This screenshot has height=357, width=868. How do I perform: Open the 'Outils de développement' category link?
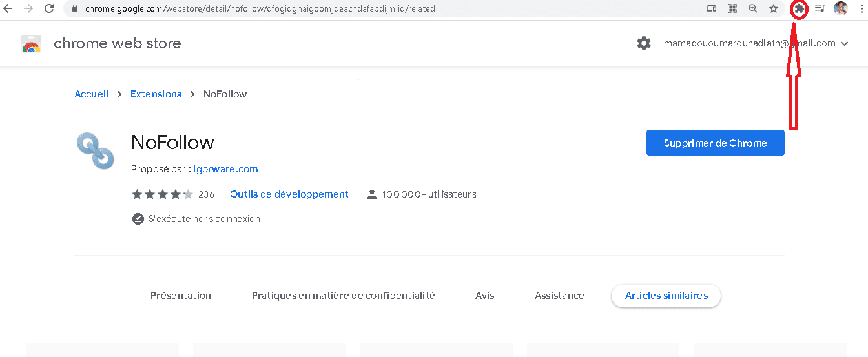pyautogui.click(x=289, y=194)
